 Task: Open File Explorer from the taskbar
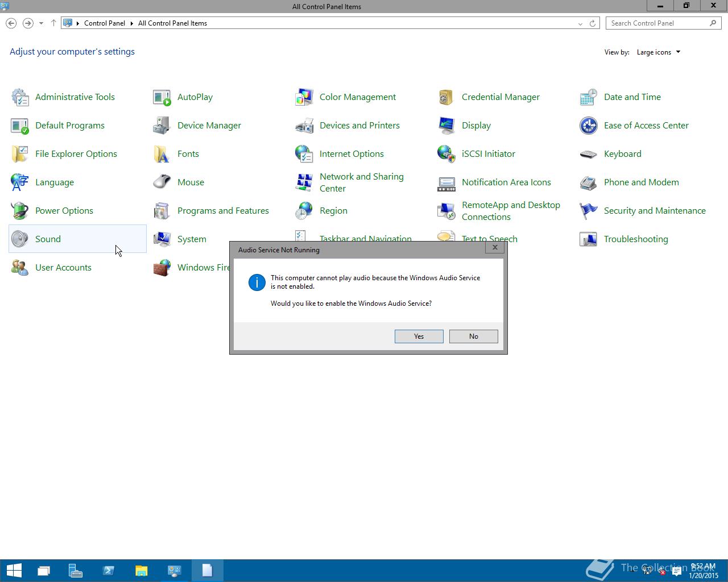coord(141,571)
